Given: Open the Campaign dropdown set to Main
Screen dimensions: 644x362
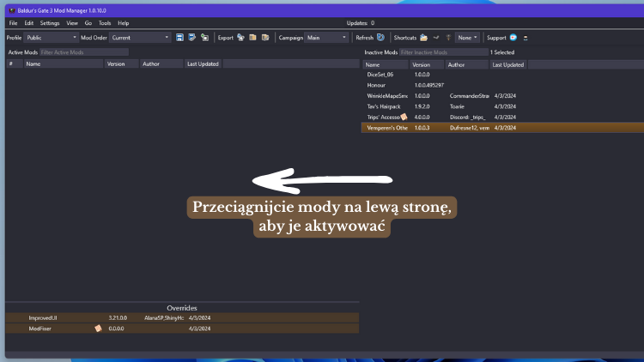Looking at the screenshot, I should point(326,38).
